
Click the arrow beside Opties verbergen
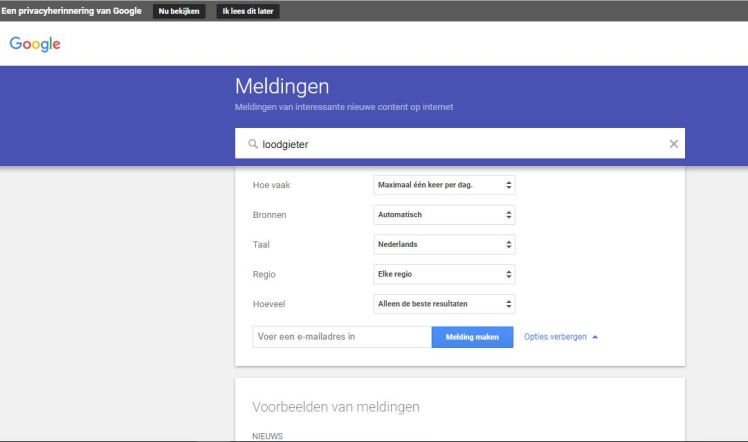pos(595,337)
